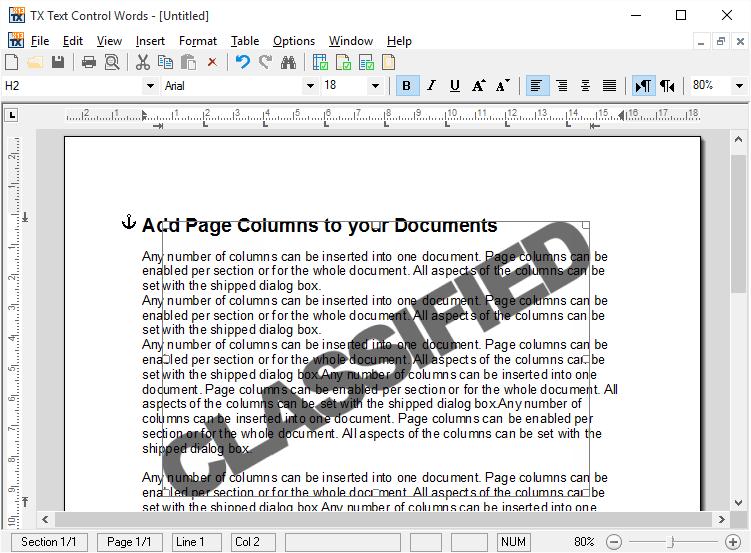Open the Format menu
Screen dimensions: 751x553
pos(198,41)
